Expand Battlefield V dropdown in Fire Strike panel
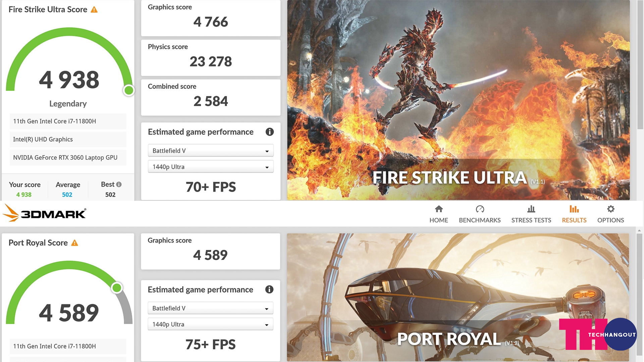Viewport: 644px width, 362px height. tap(211, 150)
